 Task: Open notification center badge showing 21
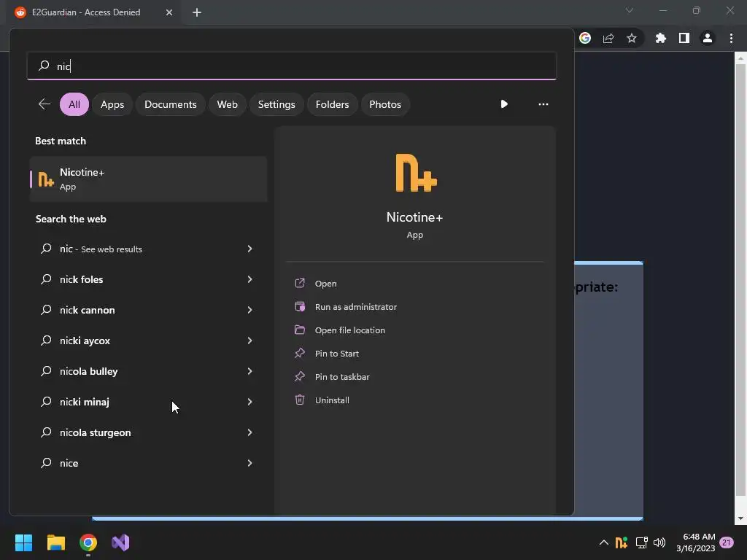(x=727, y=542)
